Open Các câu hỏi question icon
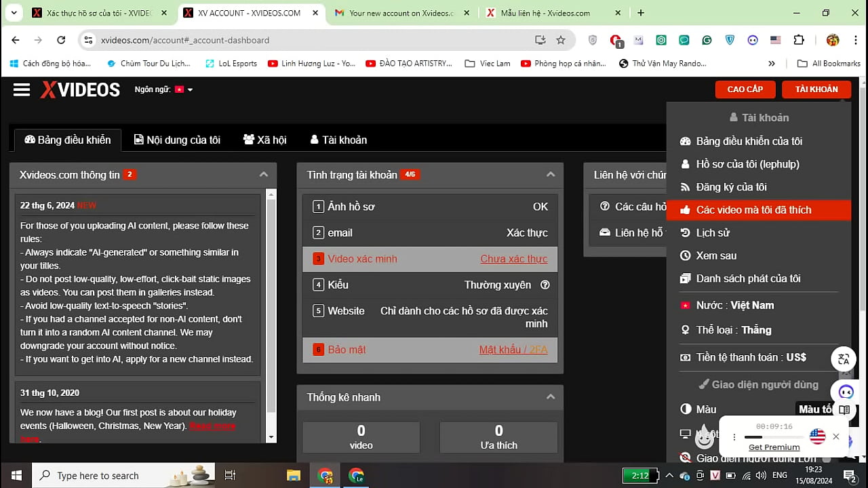The width and height of the screenshot is (868, 488). (x=605, y=207)
